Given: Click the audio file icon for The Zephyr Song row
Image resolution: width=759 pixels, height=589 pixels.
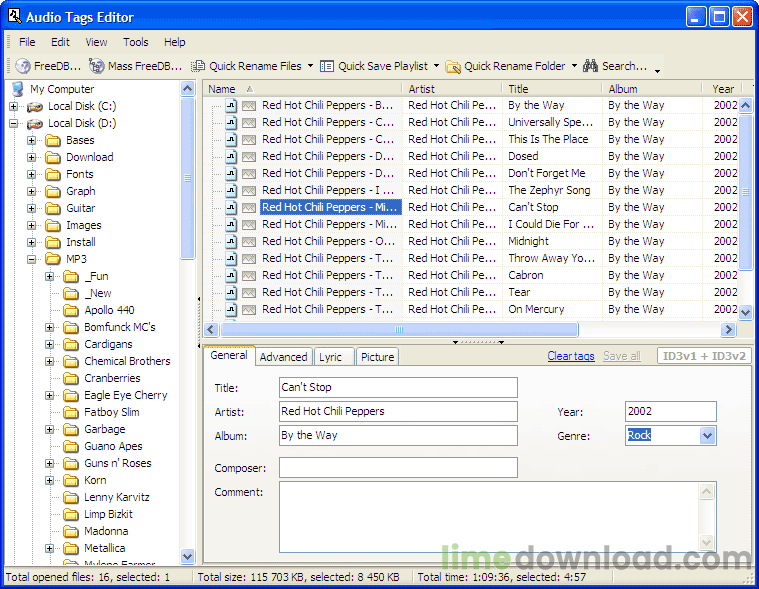Looking at the screenshot, I should pos(231,191).
